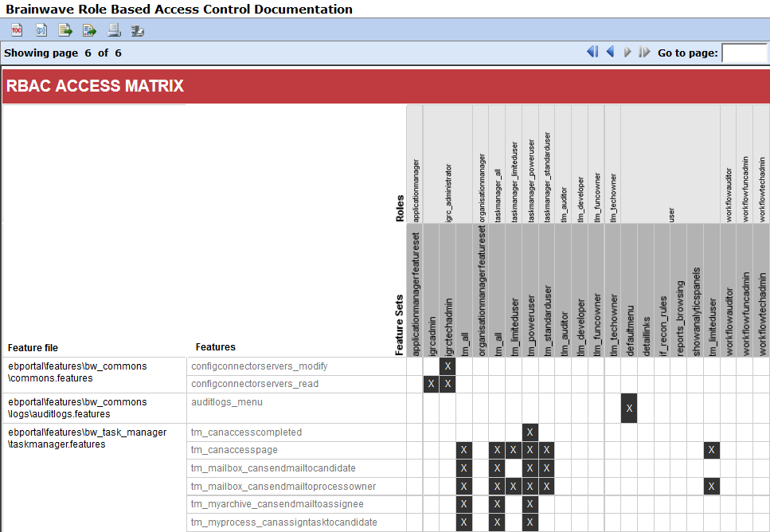This screenshot has height=532, width=770.
Task: Focus the Go to page input field
Action: pyautogui.click(x=744, y=53)
